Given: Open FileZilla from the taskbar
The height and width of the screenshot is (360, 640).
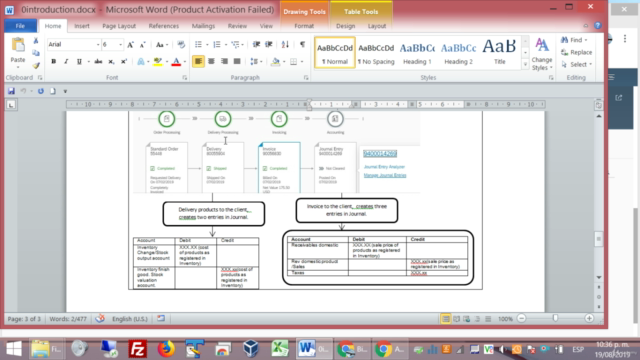Looking at the screenshot, I should click(138, 349).
